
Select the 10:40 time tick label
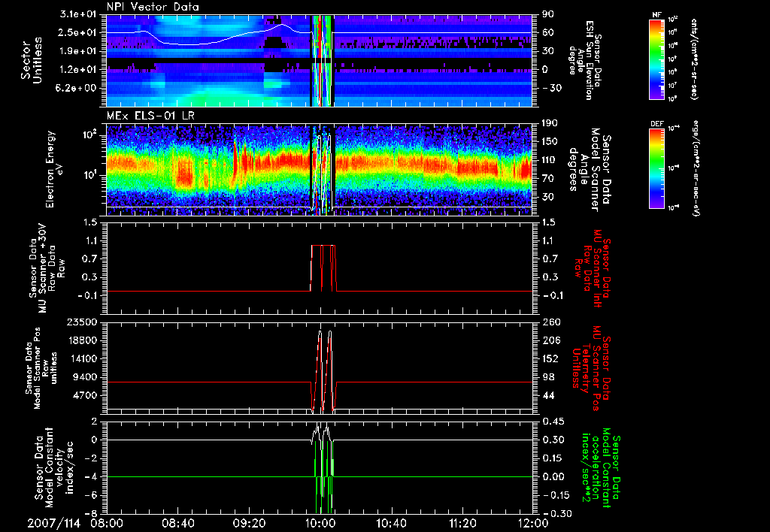click(x=391, y=523)
